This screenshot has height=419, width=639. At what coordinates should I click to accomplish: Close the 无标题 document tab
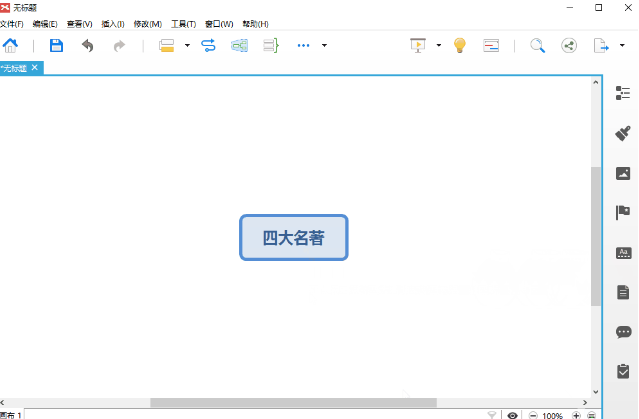(x=35, y=67)
